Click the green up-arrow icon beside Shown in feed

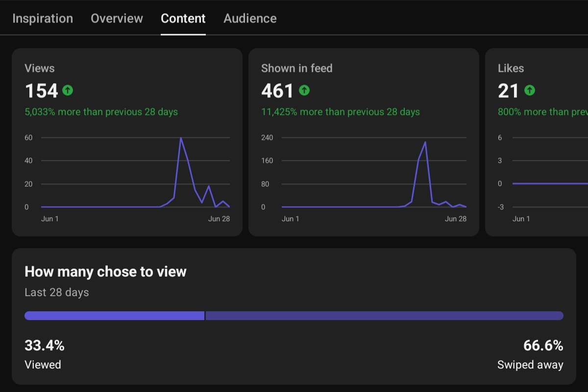[x=305, y=91]
